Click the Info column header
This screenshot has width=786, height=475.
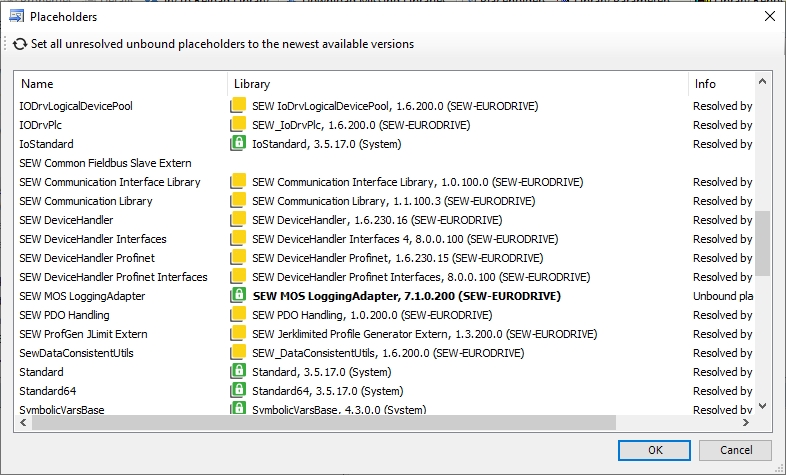pyautogui.click(x=720, y=84)
